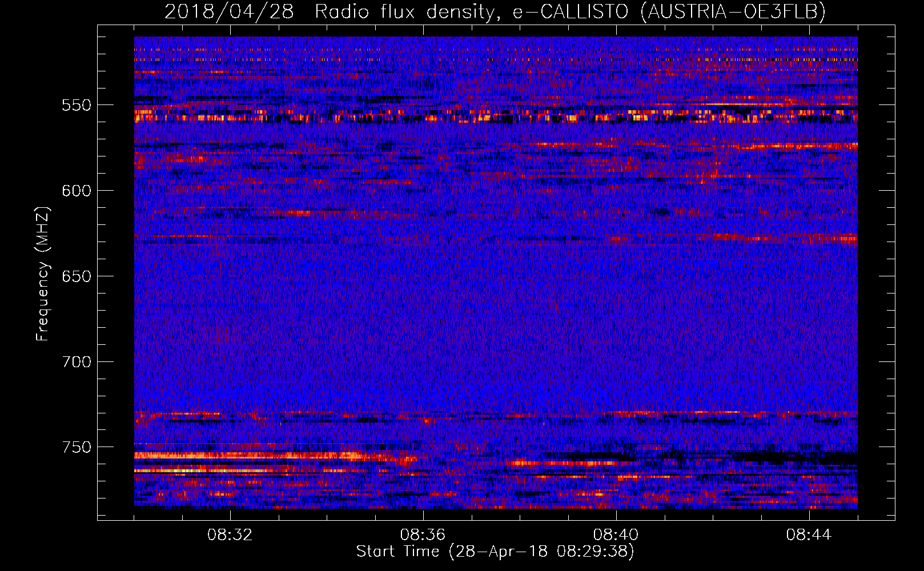Screen dimensions: 924x571
Task: Click the 600 frequency tick label
Action: click(x=77, y=191)
